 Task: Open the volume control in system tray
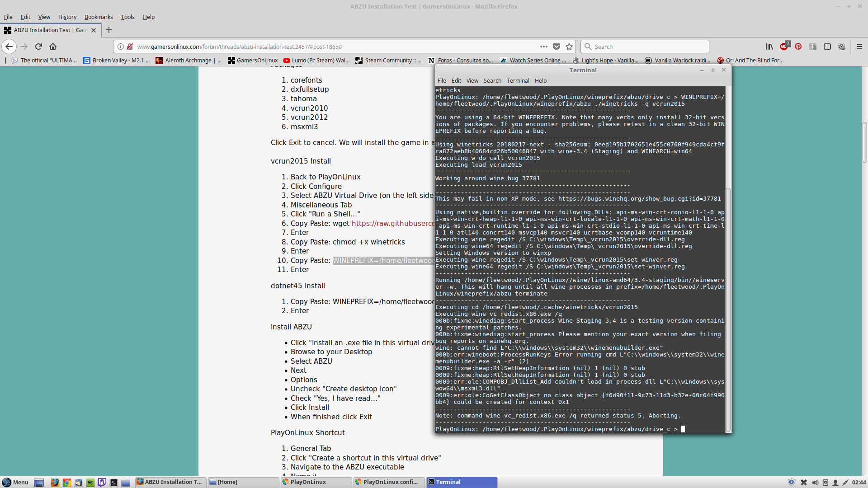[815, 482]
